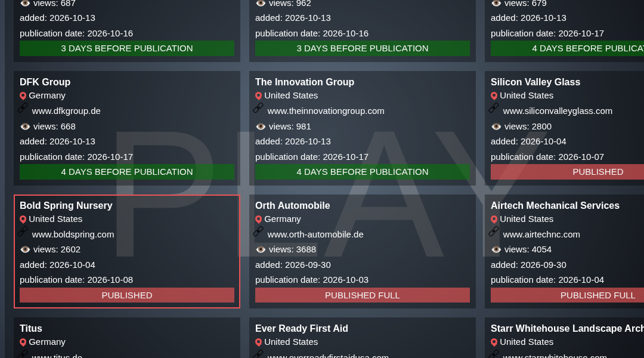The image size is (644, 358).
Task: Click 'publication date: 2026-10-08' on Bold Spring card
Action: coord(76,280)
